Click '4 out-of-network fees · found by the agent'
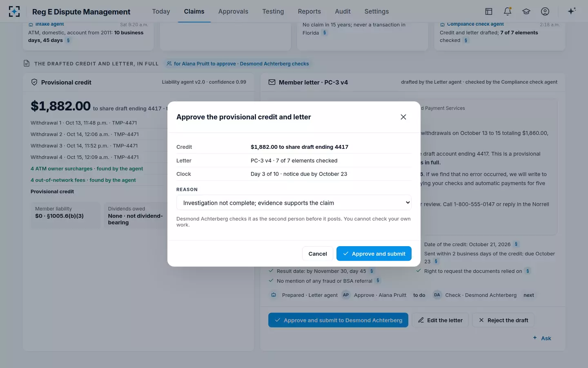Viewport: 588px width, 368px height. [x=83, y=180]
